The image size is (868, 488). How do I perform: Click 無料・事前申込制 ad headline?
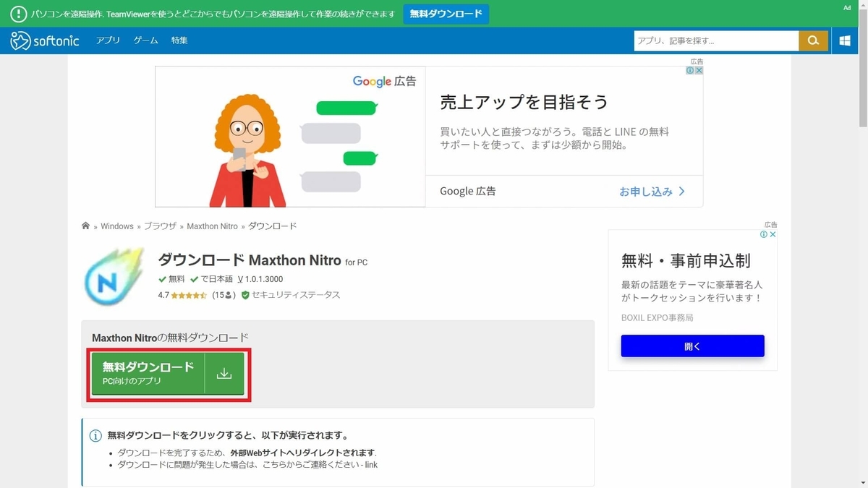(686, 260)
